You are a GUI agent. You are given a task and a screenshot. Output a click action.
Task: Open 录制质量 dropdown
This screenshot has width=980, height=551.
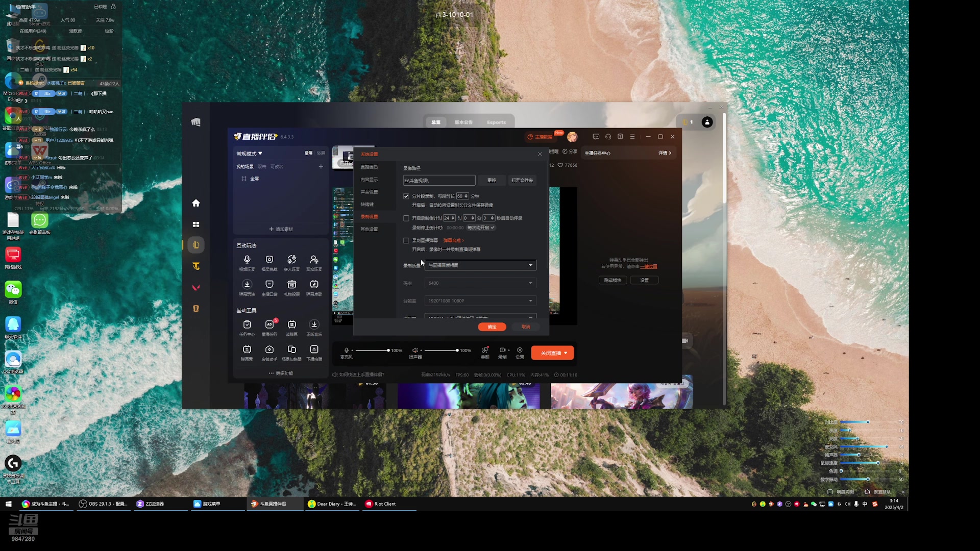(480, 265)
